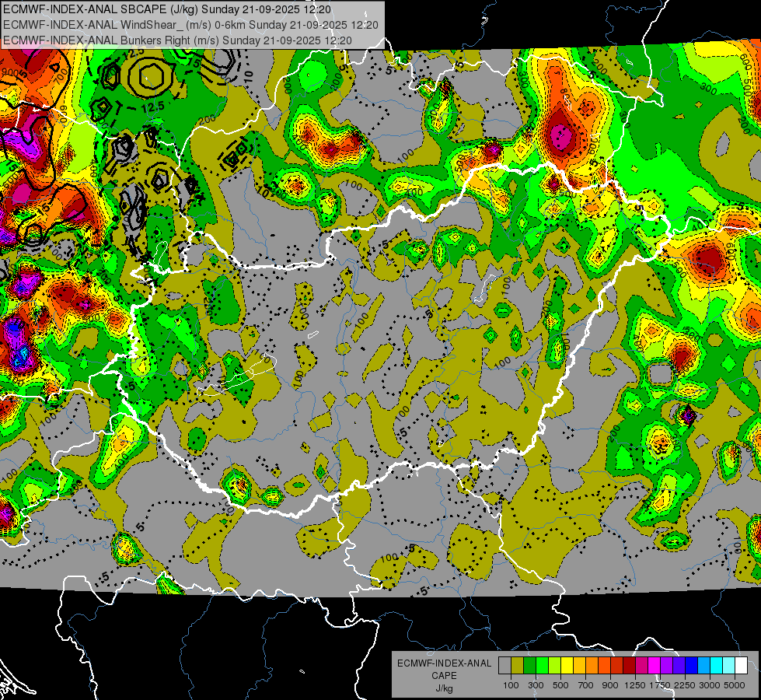Image resolution: width=761 pixels, height=700 pixels.
Task: Click the gray swatch in CAPE legend
Action: (x=504, y=665)
